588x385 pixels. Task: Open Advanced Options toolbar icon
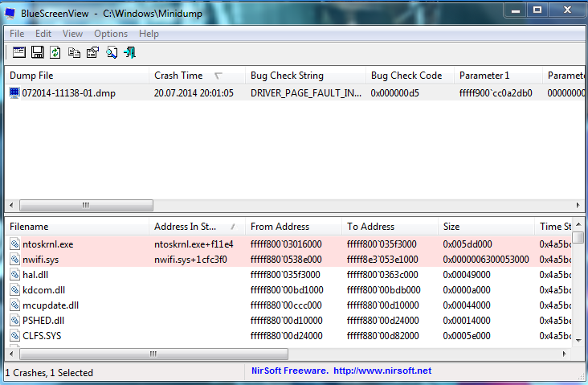(18, 52)
